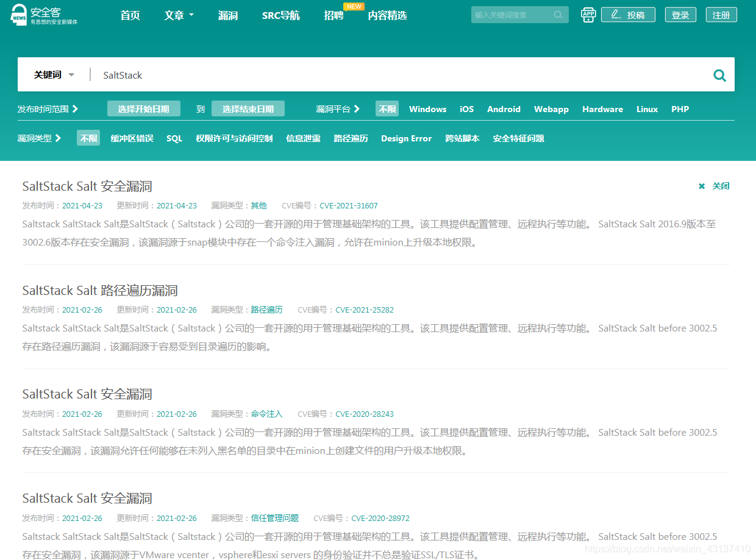Viewport: 756px width, 560px height.
Task: Filter platform by Hardware
Action: 602,109
